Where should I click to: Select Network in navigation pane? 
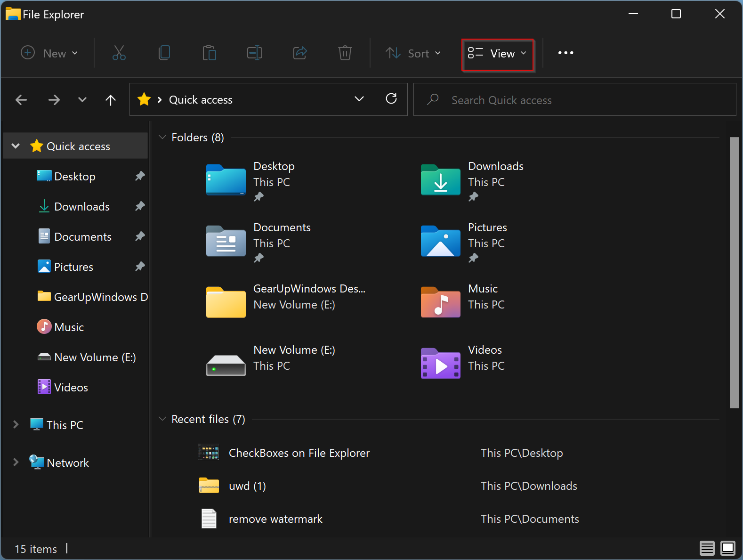point(68,463)
